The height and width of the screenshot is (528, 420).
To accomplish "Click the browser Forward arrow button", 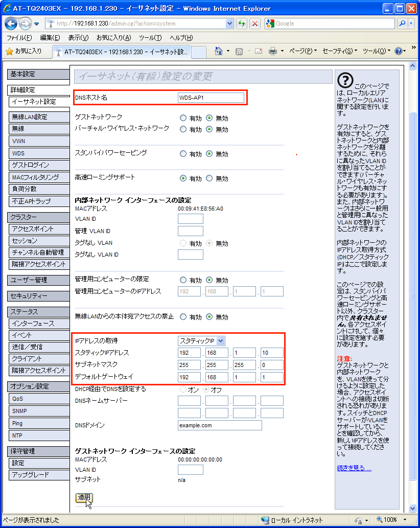I will 25,24.
